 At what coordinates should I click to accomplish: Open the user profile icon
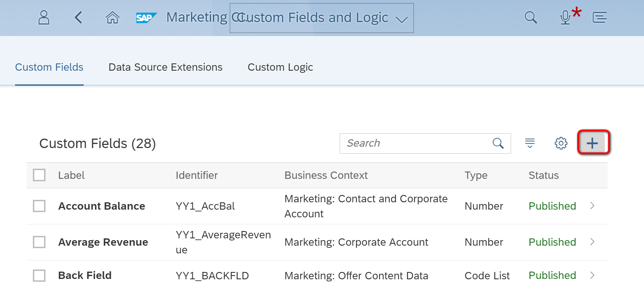tap(44, 17)
